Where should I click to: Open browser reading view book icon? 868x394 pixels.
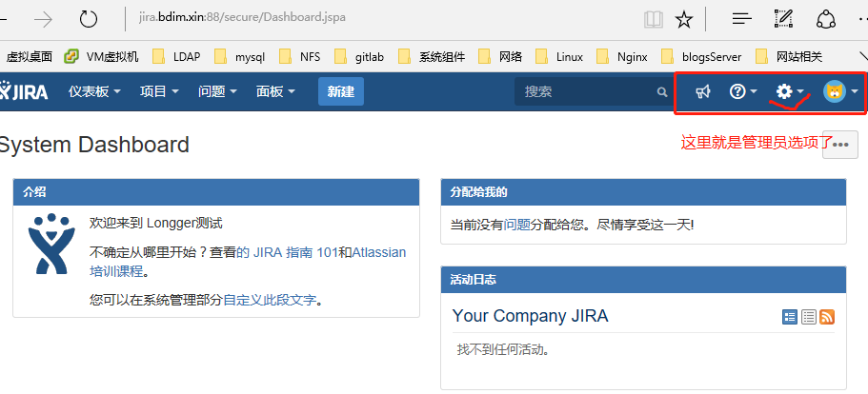[653, 19]
